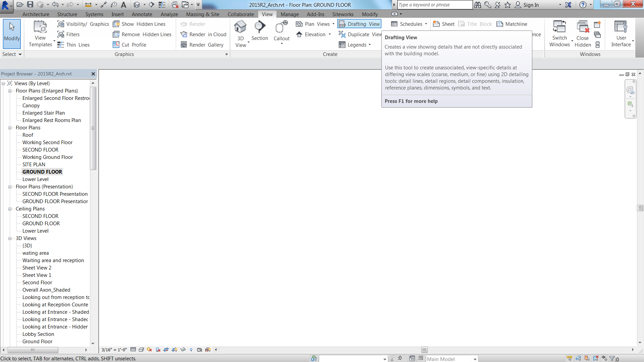644x362 pixels.
Task: Click the Thin Lines toggle icon
Action: [x=61, y=45]
